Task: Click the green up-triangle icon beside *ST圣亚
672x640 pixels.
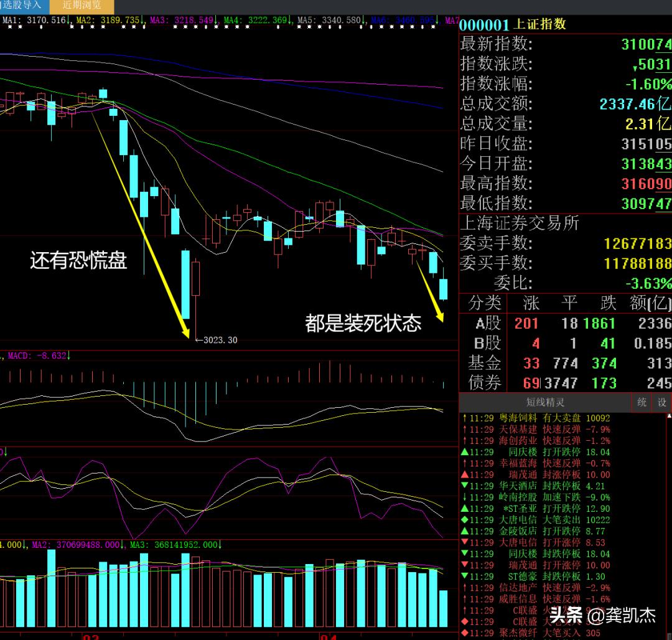Action: pos(465,509)
